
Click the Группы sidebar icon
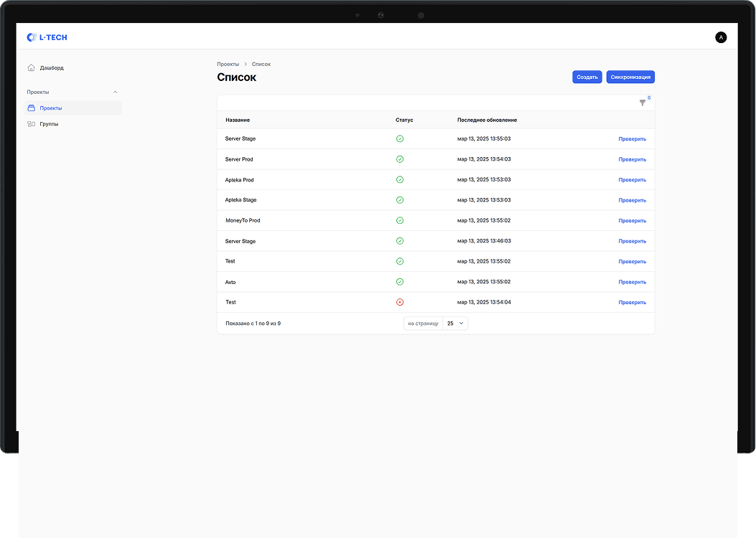pos(31,124)
